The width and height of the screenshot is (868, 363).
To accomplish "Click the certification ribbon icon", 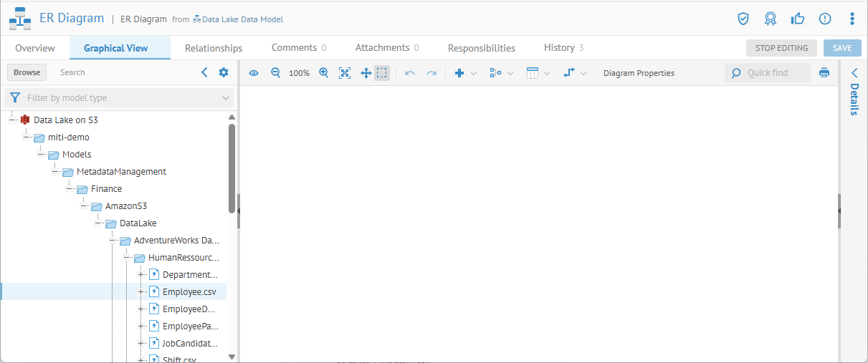I will [x=771, y=19].
